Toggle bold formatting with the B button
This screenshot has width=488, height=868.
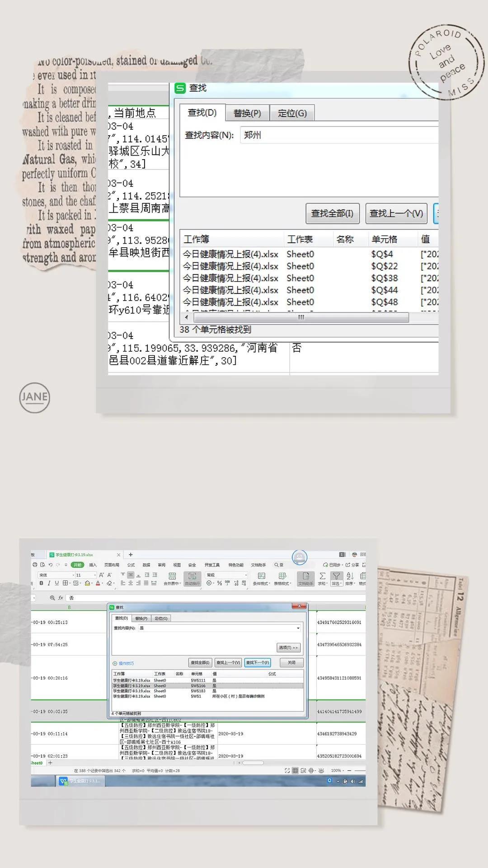42,583
